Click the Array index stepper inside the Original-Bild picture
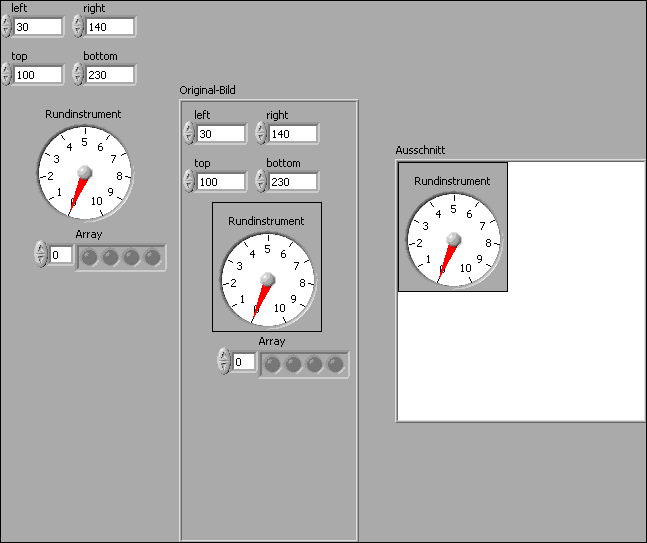The width and height of the screenshot is (647, 543). (223, 361)
